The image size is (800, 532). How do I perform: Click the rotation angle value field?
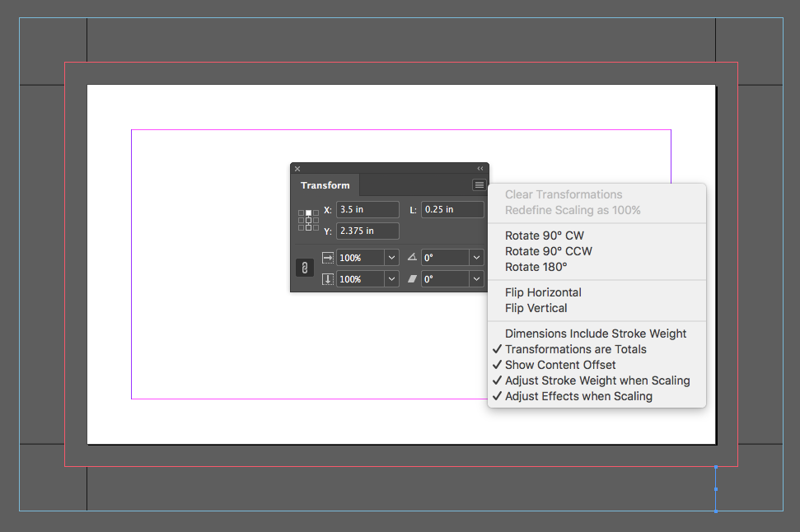pyautogui.click(x=445, y=258)
